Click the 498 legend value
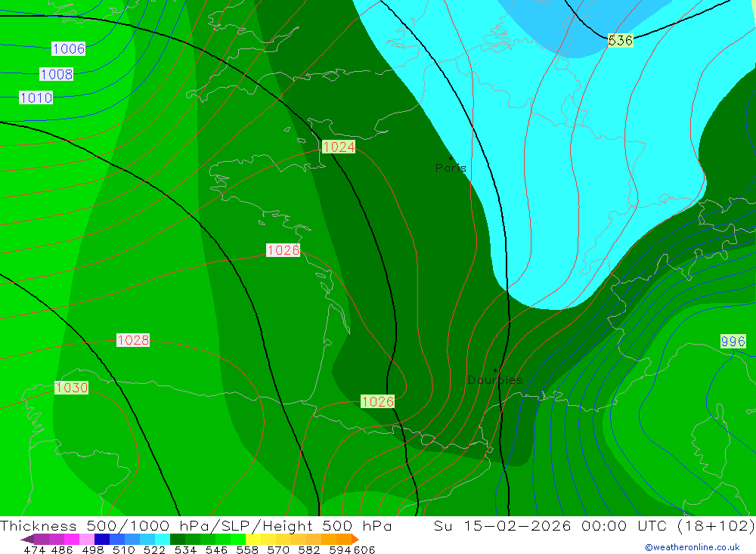756x554 pixels. [92, 549]
